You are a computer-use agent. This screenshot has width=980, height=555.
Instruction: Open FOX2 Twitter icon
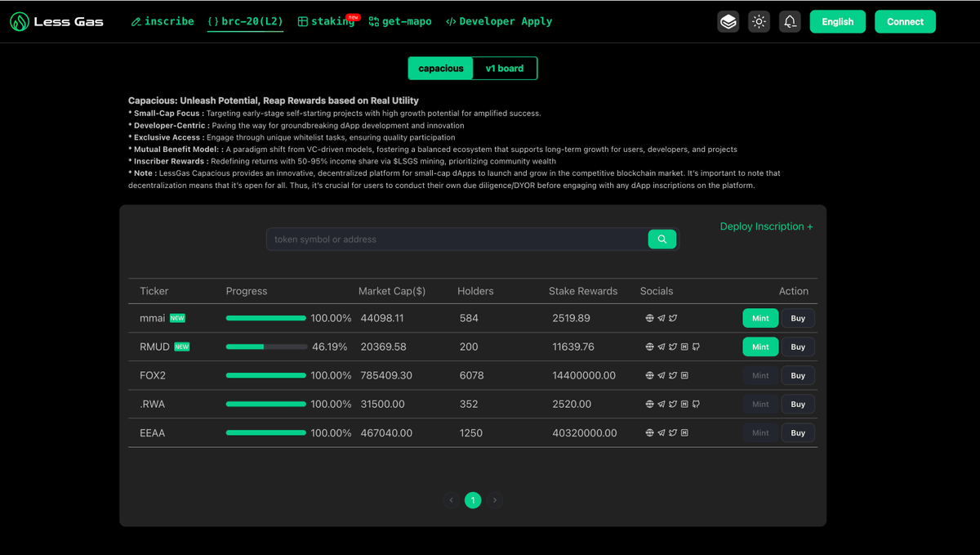coord(673,375)
